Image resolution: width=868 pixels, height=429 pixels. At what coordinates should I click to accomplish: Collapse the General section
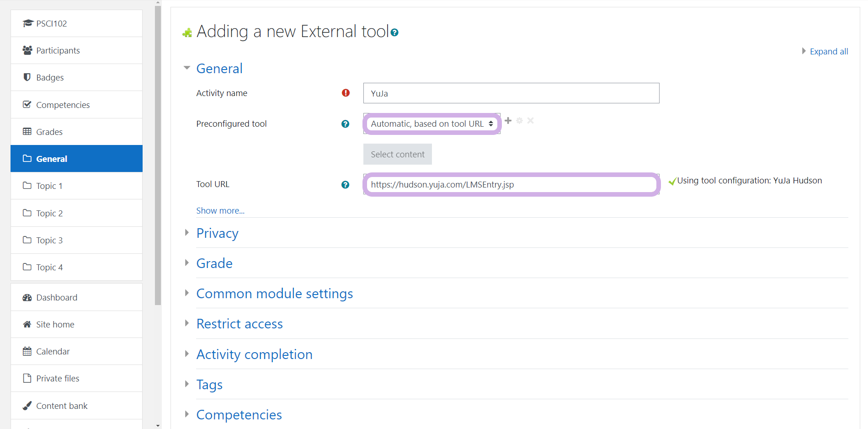[x=219, y=69]
